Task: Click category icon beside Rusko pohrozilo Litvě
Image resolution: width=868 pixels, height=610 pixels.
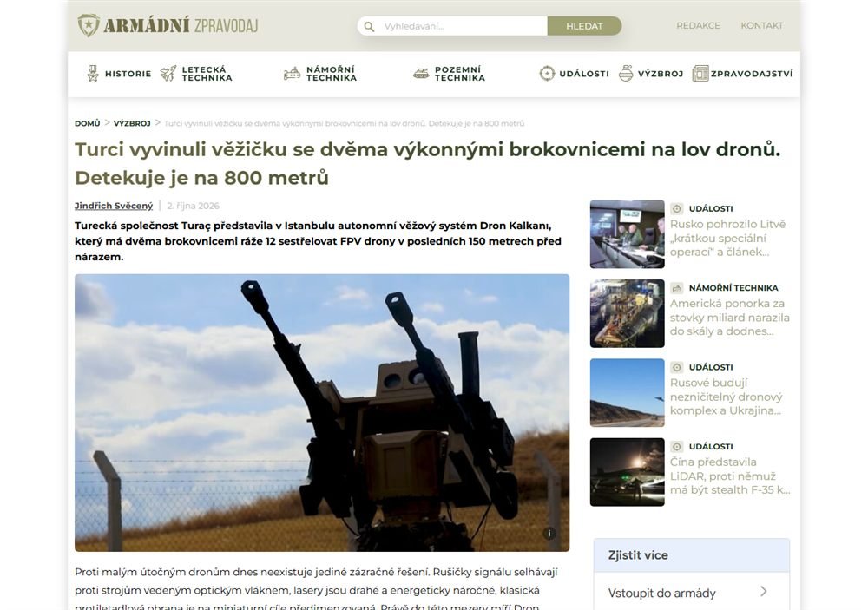Action: coord(676,208)
